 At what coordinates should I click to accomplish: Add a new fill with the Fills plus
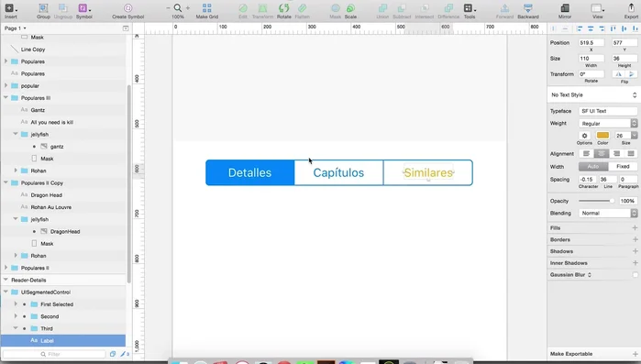click(635, 228)
